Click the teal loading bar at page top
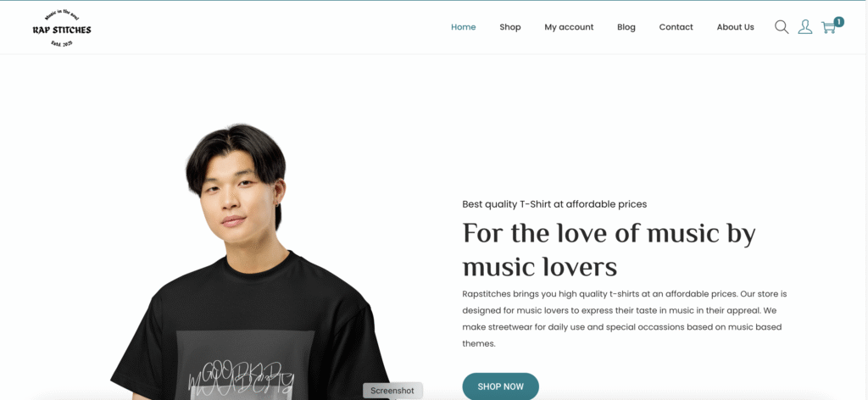868x400 pixels. 434,1
